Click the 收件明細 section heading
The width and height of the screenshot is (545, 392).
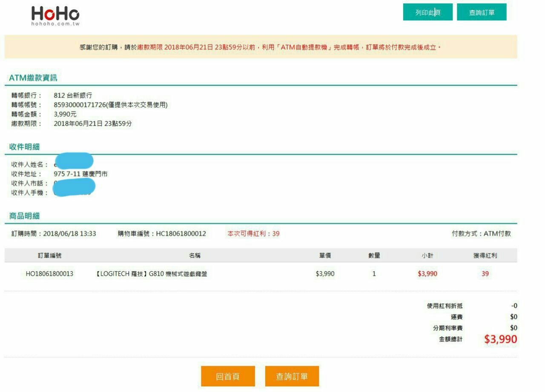click(x=24, y=147)
